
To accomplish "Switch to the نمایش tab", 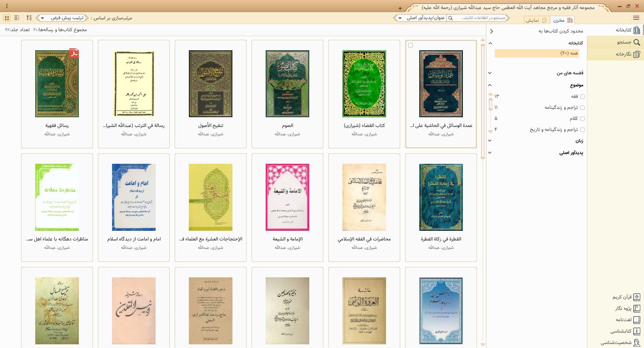I will coord(537,20).
